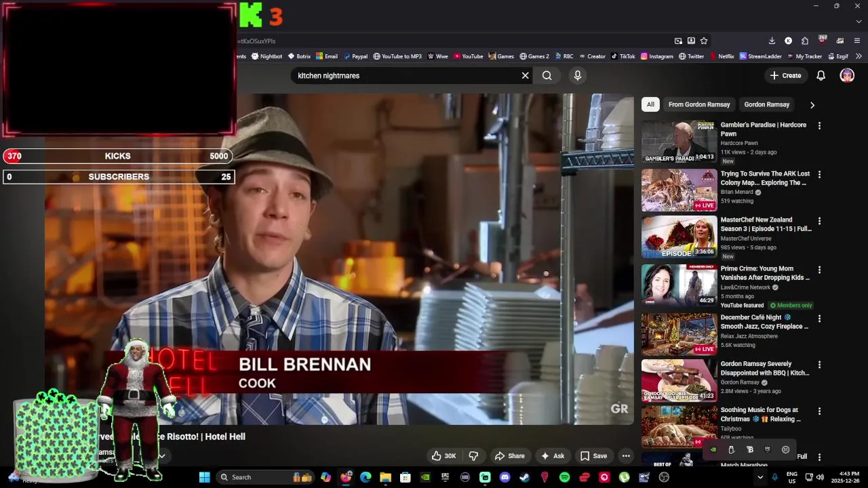Open browser downloads panel
Viewport: 868px width, 488px height.
[x=772, y=41]
